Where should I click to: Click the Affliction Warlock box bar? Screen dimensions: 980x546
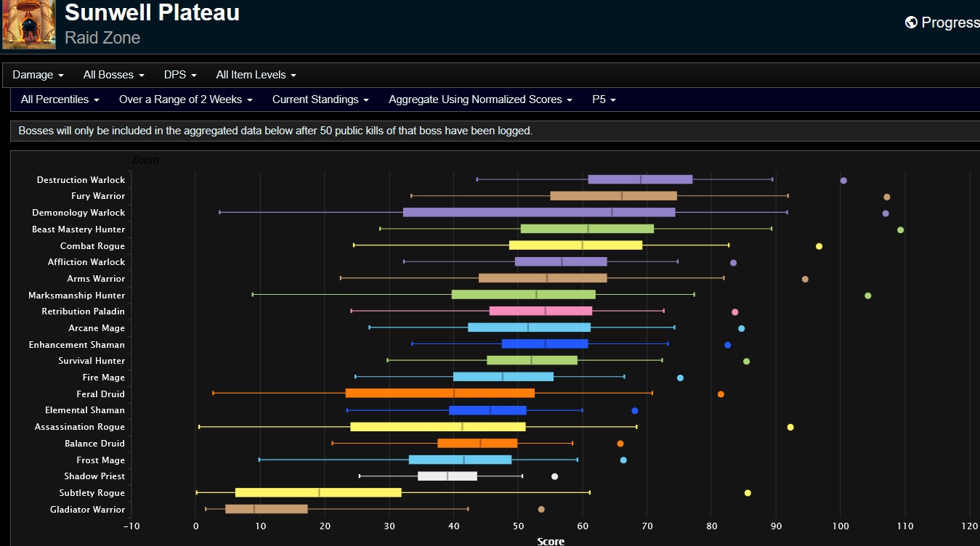[561, 262]
